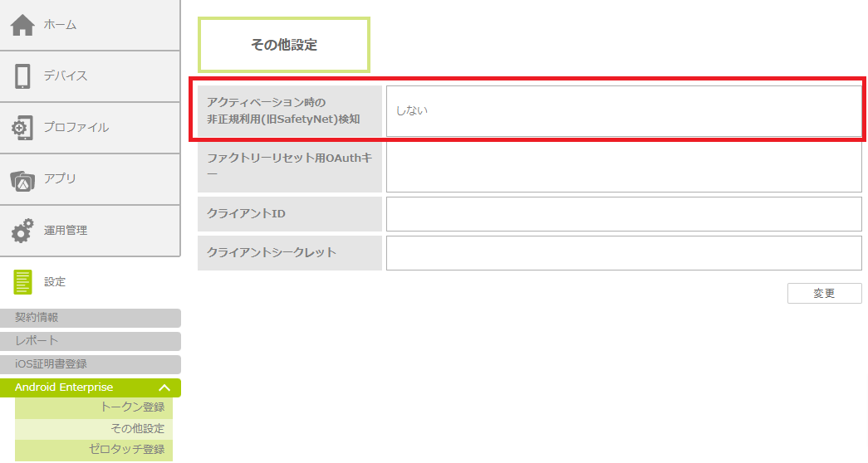Click the Apps icon in sidebar
The width and height of the screenshot is (868, 463).
point(22,179)
